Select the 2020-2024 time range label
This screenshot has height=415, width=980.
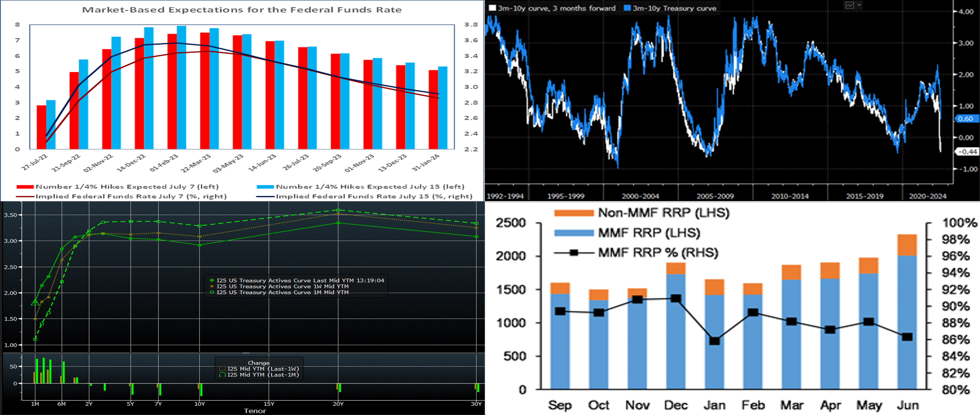click(928, 196)
